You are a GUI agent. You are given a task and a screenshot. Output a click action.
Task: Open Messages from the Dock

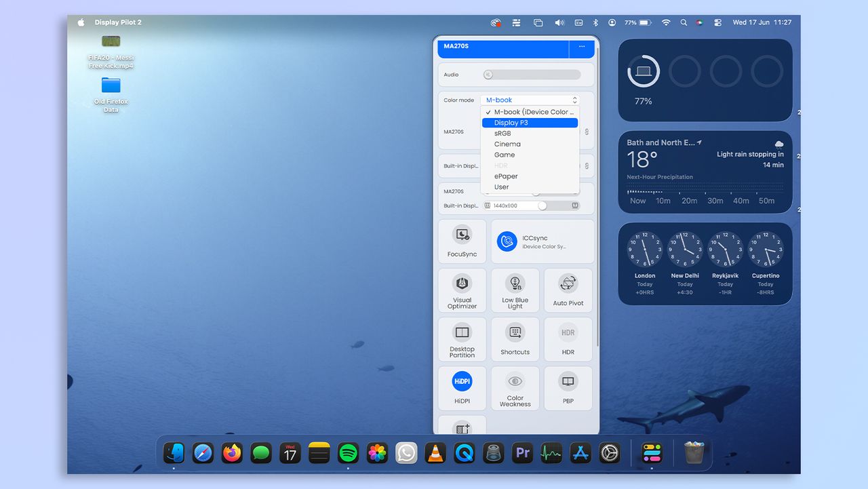point(261,452)
